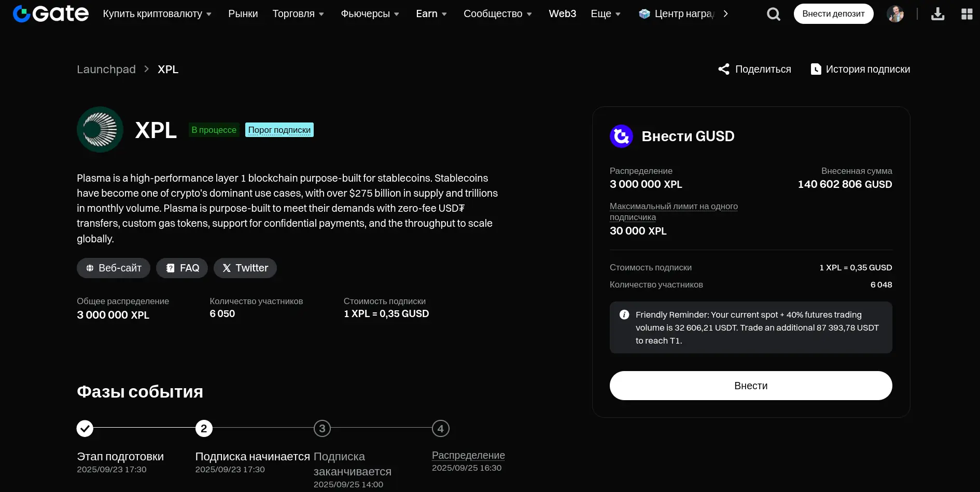Click the Распределение phase label
The height and width of the screenshot is (492, 980).
tap(468, 455)
